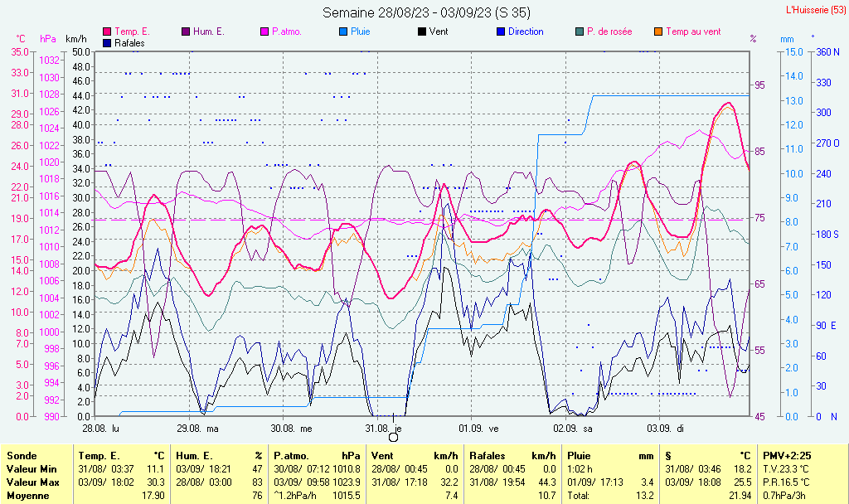Select the "Vent" legend label

tap(439, 32)
